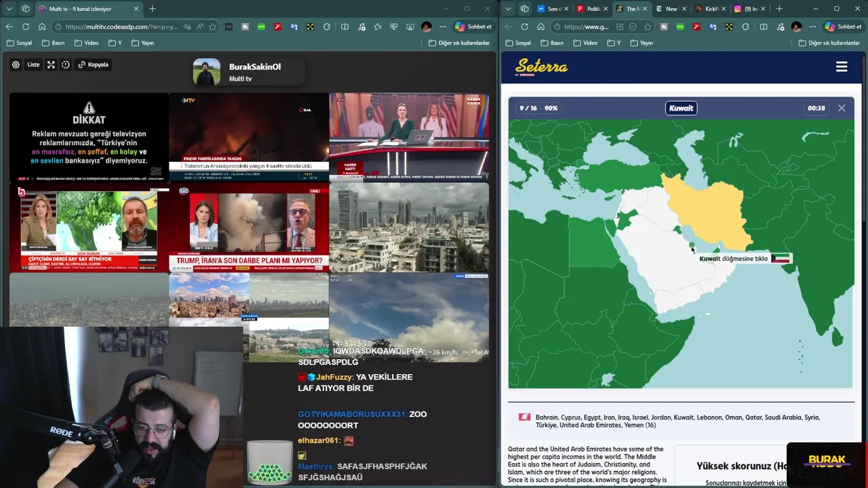Switch to the '(9) Ins' Instagram tab
This screenshot has width=868, height=488.
pos(750,9)
